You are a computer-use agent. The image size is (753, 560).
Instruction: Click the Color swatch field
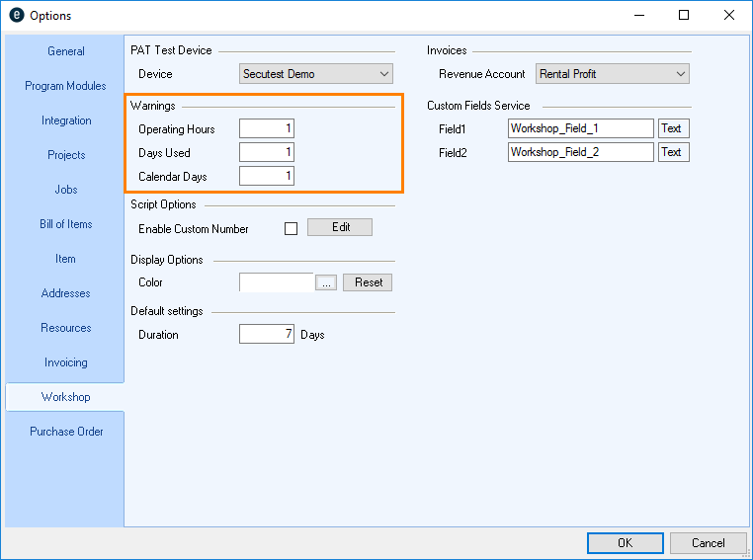(x=276, y=282)
